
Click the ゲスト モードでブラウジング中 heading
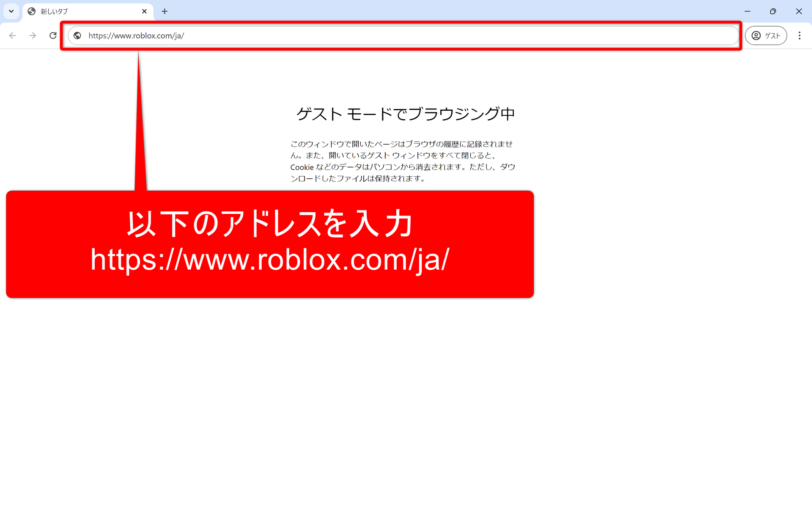pyautogui.click(x=405, y=114)
